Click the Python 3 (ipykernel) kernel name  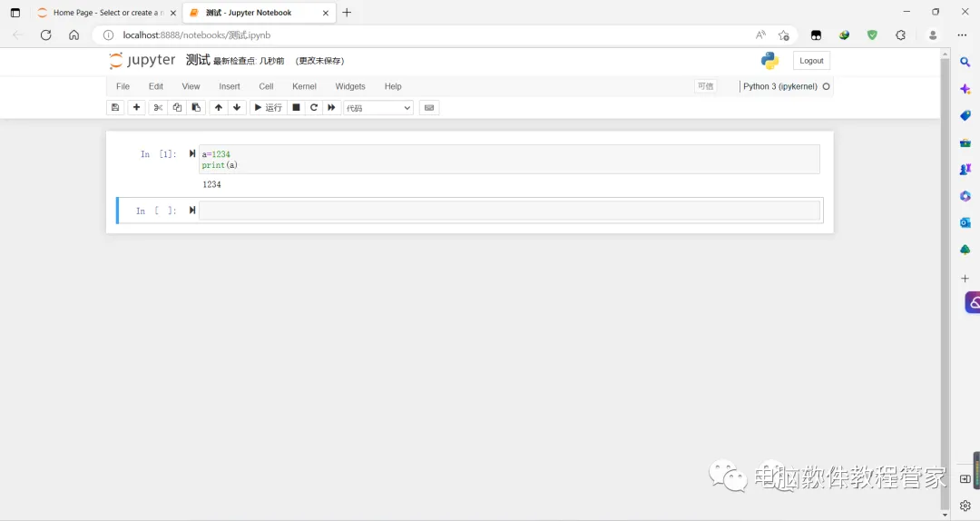click(780, 86)
